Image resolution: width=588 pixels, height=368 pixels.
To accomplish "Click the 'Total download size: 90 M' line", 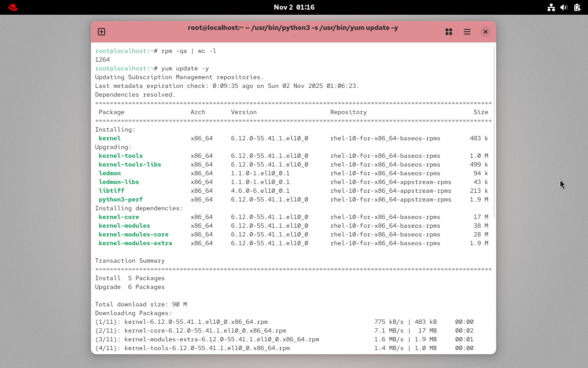I will point(141,304).
